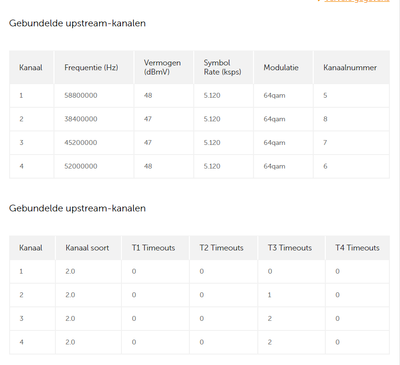The height and width of the screenshot is (365, 400).
Task: Click T4 Timeouts value for channel 1
Action: click(338, 272)
